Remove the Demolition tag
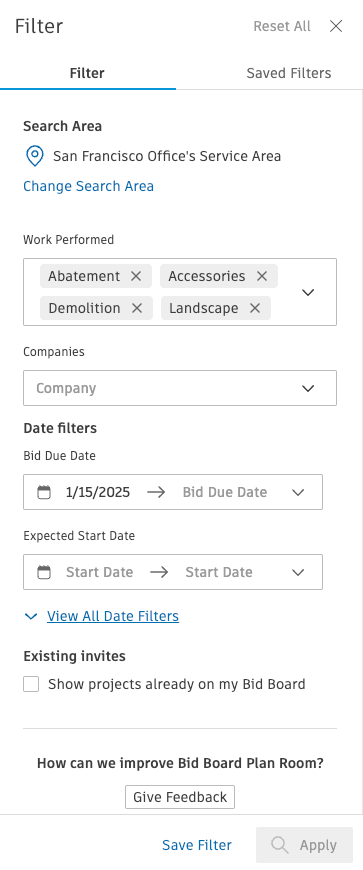This screenshot has width=363, height=870. tap(137, 308)
